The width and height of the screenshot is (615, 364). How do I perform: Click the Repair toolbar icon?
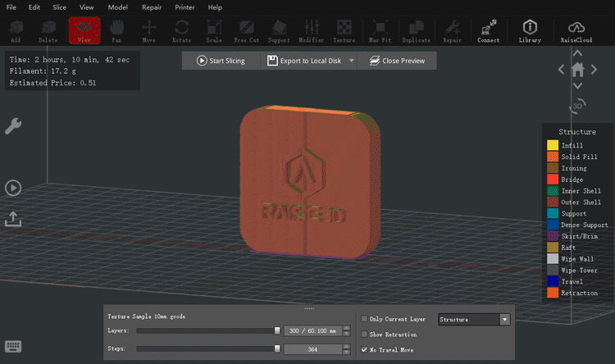pyautogui.click(x=452, y=31)
